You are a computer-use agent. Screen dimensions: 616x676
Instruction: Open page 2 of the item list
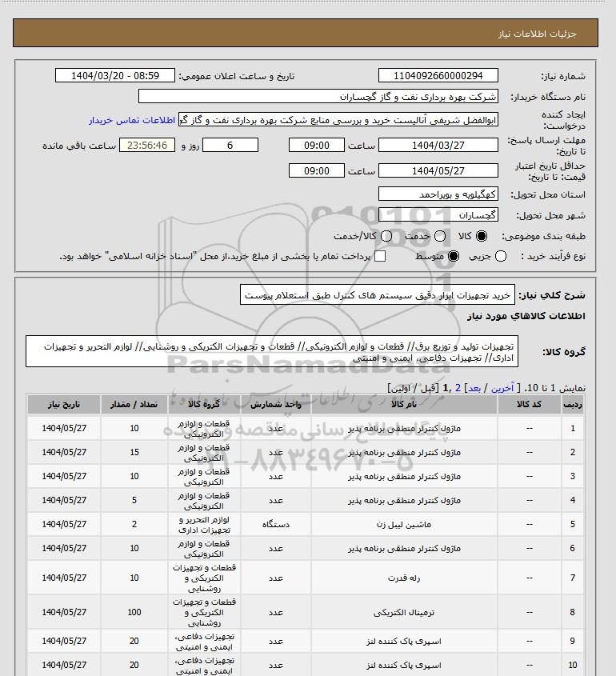click(458, 388)
